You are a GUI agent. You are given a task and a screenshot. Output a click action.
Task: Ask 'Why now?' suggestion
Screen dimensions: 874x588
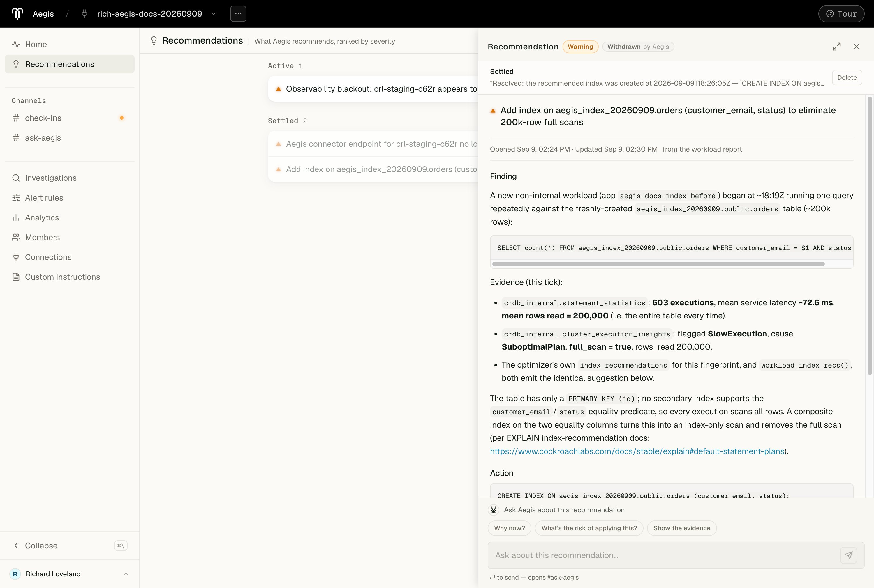[509, 528]
